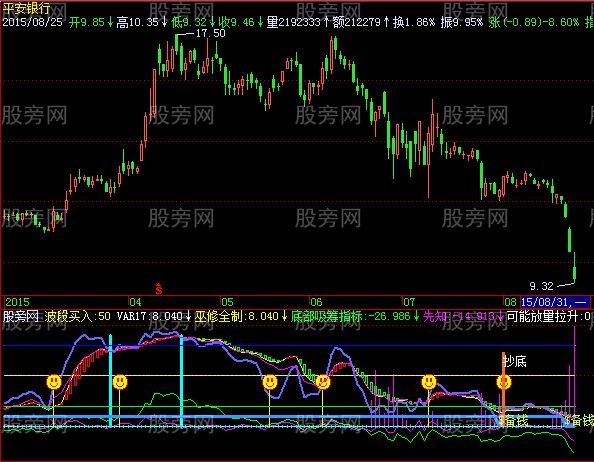Click the smiley face below the May marker
The image size is (594, 462).
tap(270, 382)
